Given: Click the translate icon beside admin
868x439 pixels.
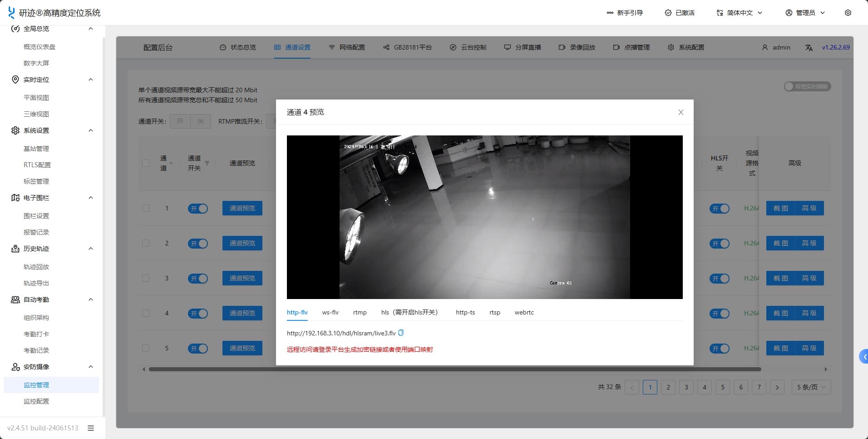Looking at the screenshot, I should (x=809, y=48).
